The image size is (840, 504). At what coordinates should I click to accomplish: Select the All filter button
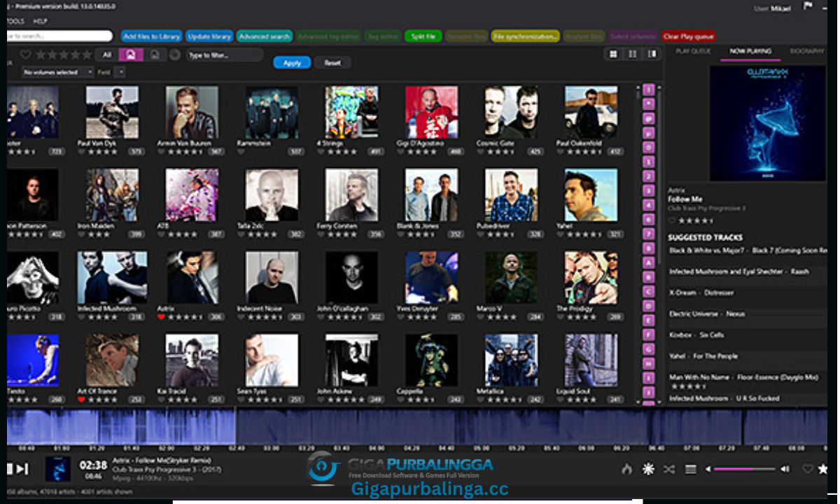tap(107, 55)
